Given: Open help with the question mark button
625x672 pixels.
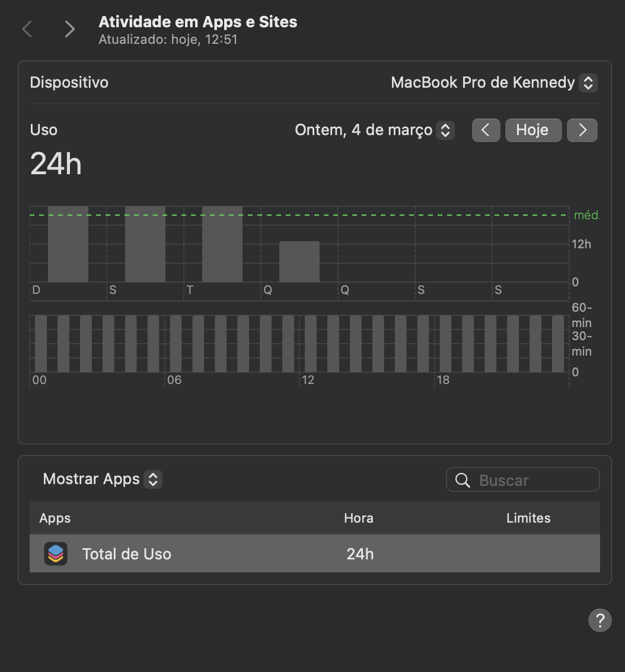Looking at the screenshot, I should coord(600,620).
